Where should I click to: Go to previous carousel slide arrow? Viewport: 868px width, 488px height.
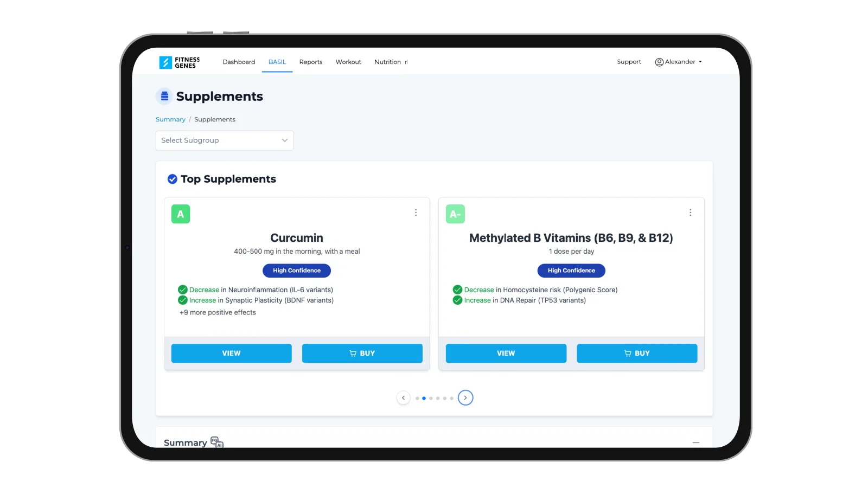pyautogui.click(x=403, y=398)
